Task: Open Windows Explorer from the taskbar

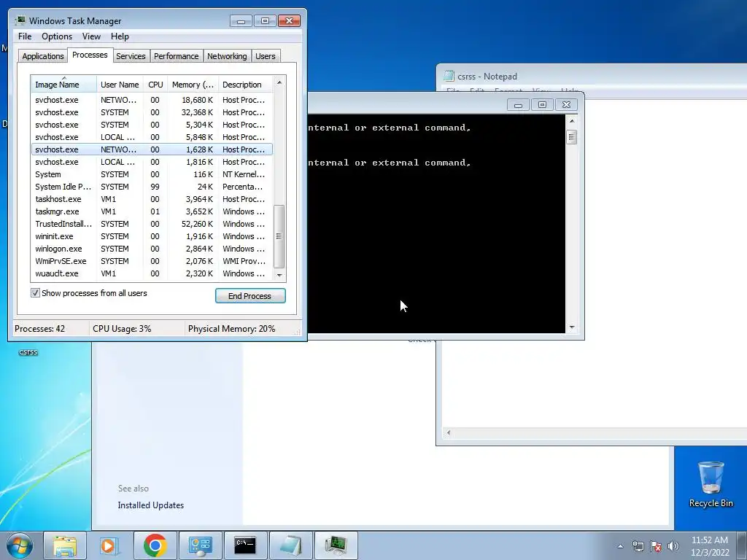Action: pyautogui.click(x=65, y=545)
